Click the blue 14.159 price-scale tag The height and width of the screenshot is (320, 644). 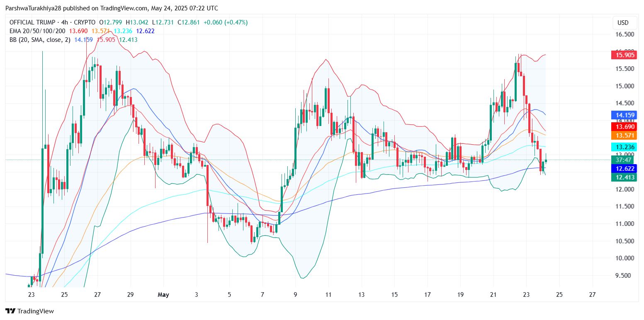[x=624, y=115]
